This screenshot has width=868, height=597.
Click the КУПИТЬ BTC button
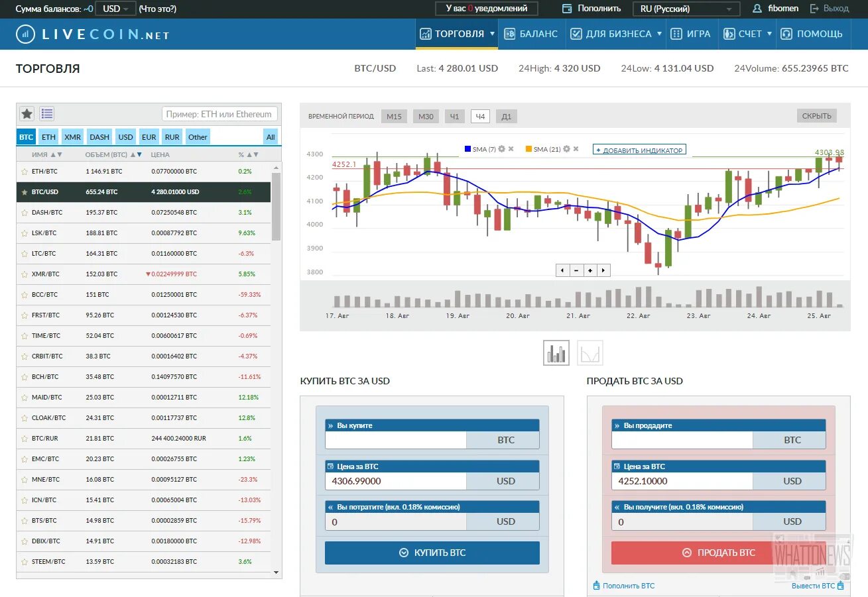click(432, 553)
